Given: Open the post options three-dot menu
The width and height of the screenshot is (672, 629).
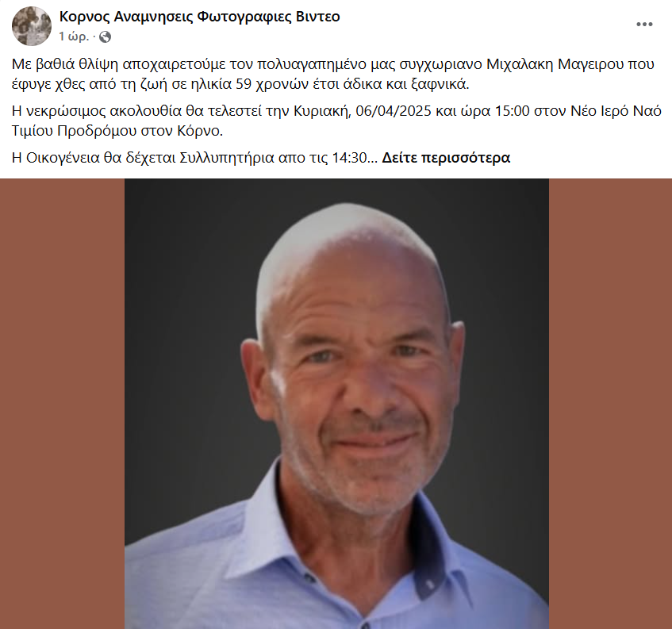Looking at the screenshot, I should (x=644, y=25).
